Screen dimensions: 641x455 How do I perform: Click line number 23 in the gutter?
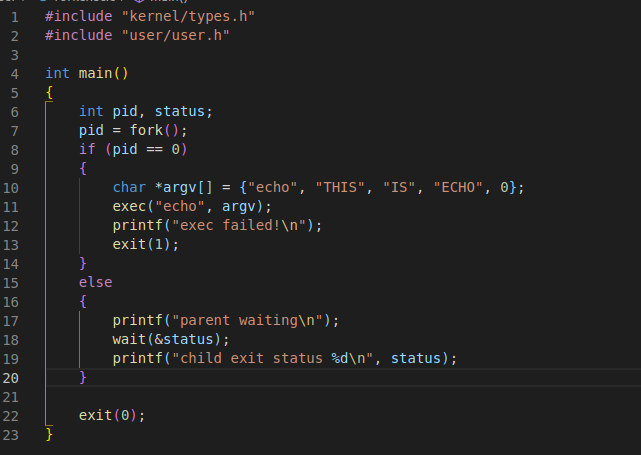pos(11,435)
